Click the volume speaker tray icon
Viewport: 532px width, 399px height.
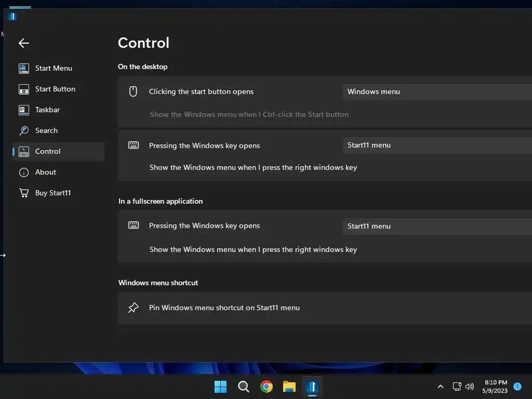click(x=470, y=387)
